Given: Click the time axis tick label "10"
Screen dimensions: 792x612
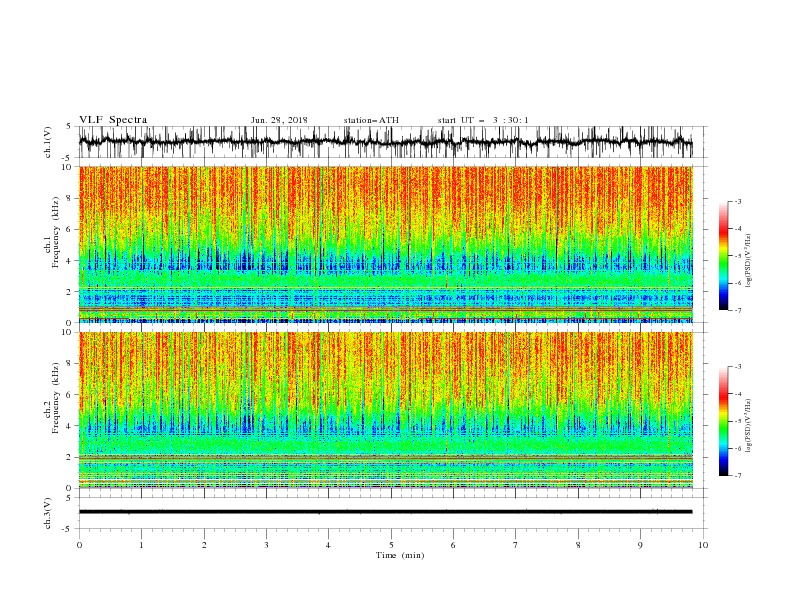Looking at the screenshot, I should point(703,545).
